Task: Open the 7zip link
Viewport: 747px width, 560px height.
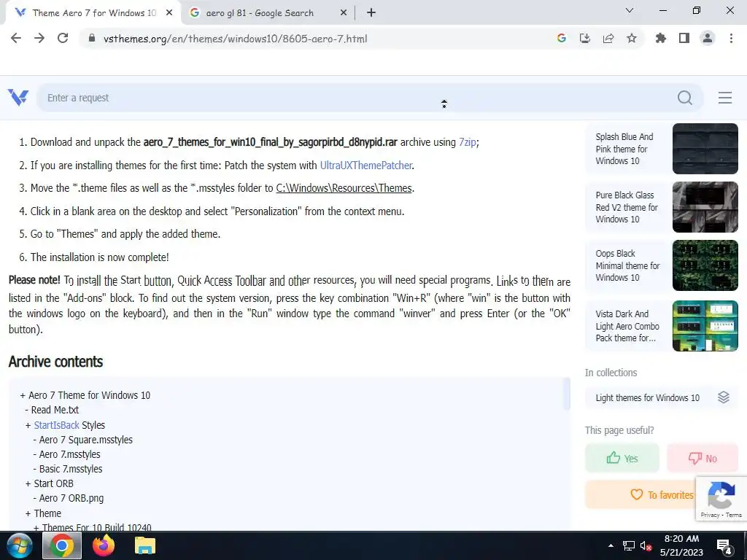Action: point(468,142)
